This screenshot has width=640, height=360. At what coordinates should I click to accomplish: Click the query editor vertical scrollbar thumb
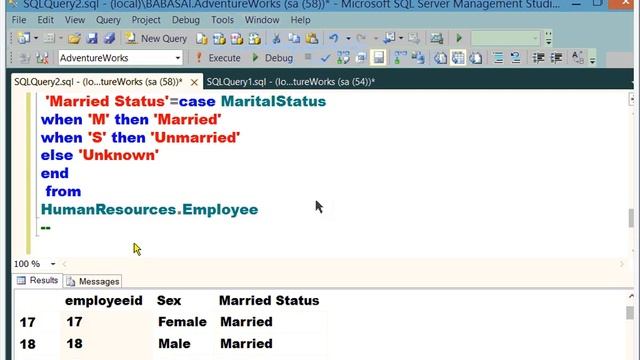[631, 217]
